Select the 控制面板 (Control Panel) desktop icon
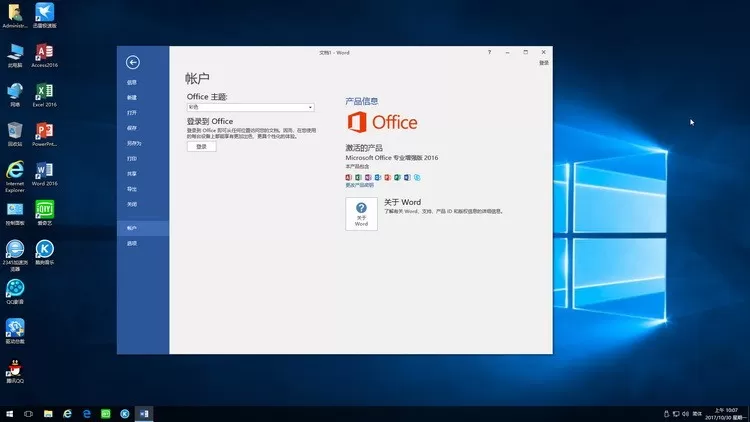This screenshot has height=422, width=750. coord(15,213)
